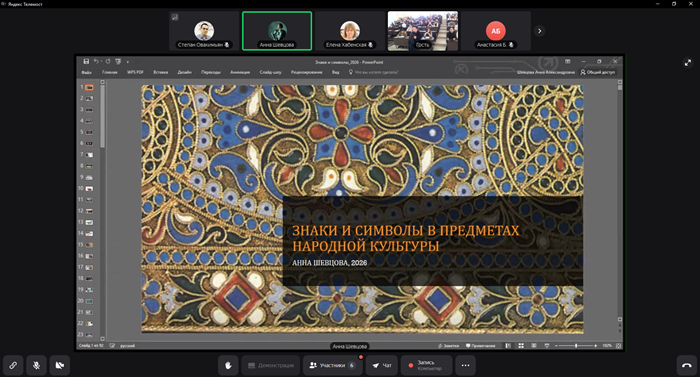Adjust the PowerPoint zoom slider
Image resolution: width=700 pixels, height=377 pixels.
pos(576,346)
